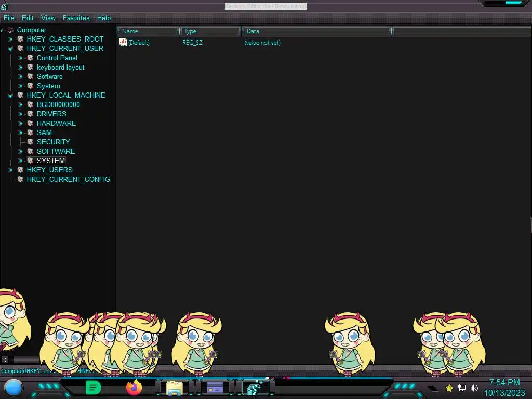Viewport: 532px width, 399px height.
Task: Click the HKEY_USERS key icon
Action: pos(20,170)
